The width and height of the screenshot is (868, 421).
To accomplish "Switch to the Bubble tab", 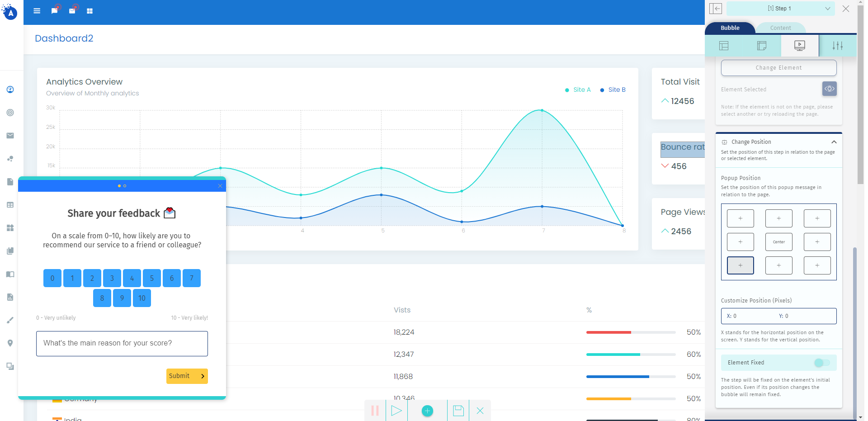I will click(730, 28).
